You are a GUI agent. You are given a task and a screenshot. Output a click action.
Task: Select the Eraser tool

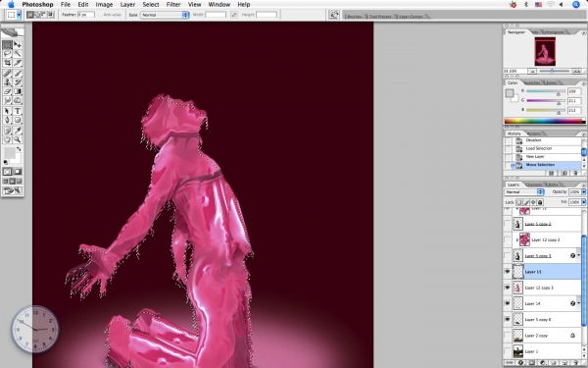[x=7, y=91]
